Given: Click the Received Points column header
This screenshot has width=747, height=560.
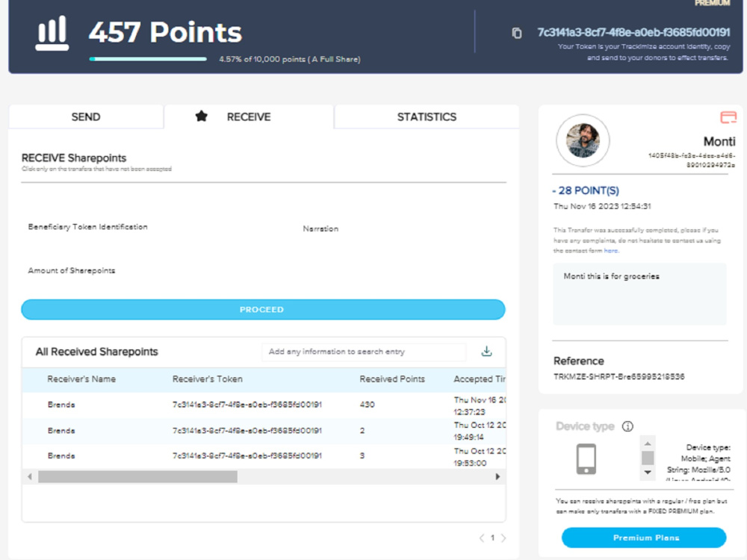Looking at the screenshot, I should [x=392, y=379].
